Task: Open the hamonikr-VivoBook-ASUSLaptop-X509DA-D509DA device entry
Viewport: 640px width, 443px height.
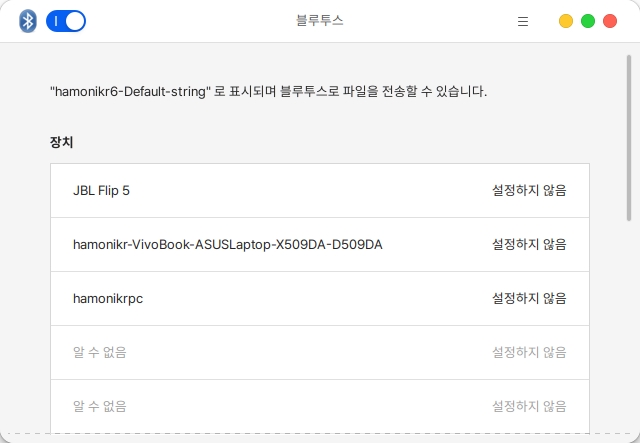Action: 228,244
